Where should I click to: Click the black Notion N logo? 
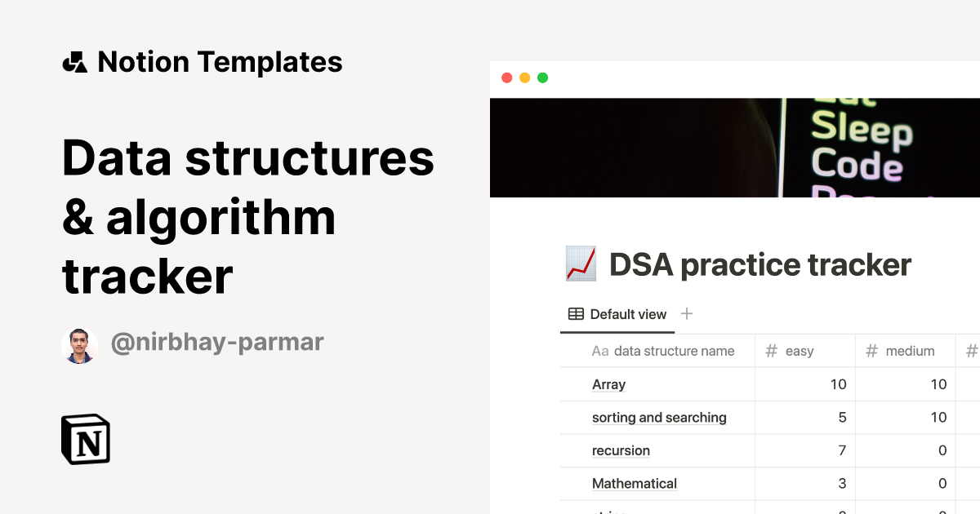(x=86, y=439)
